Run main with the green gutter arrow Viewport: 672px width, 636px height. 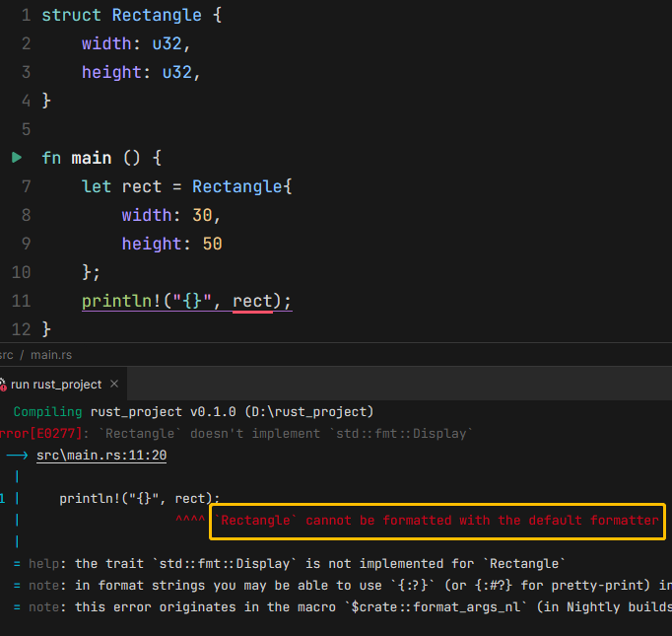pos(17,158)
